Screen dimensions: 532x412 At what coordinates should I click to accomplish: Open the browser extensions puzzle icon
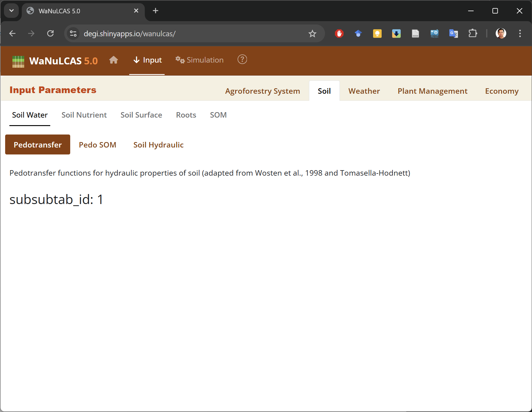(472, 34)
